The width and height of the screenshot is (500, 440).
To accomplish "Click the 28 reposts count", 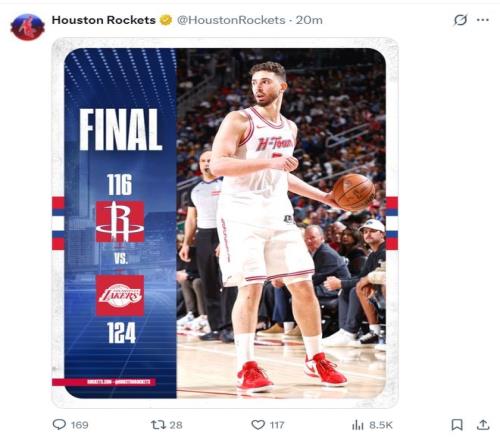I will (x=176, y=425).
